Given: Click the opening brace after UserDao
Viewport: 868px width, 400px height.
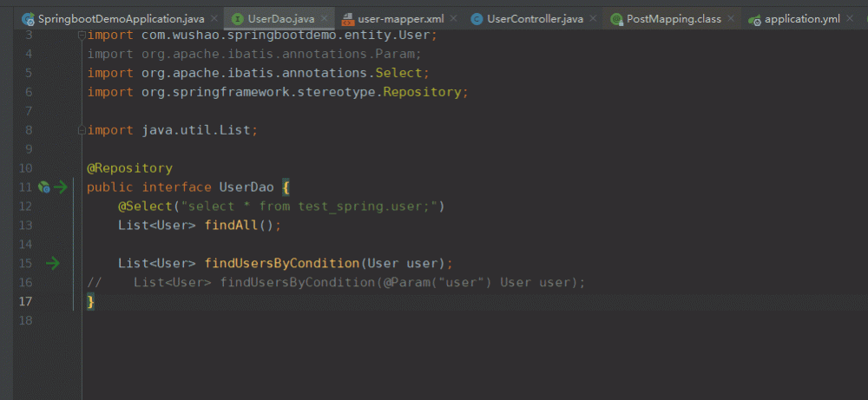Looking at the screenshot, I should click(286, 187).
